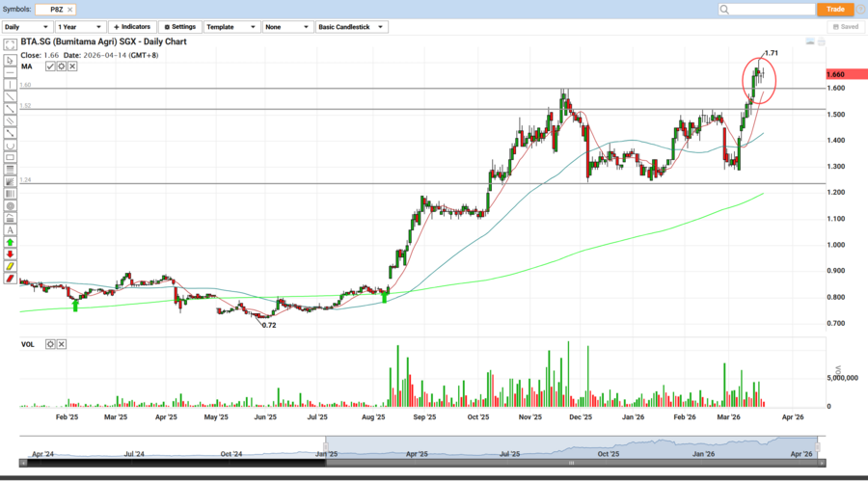This screenshot has height=481, width=868.
Task: Toggle the MA indicator checkmark
Action: point(51,67)
